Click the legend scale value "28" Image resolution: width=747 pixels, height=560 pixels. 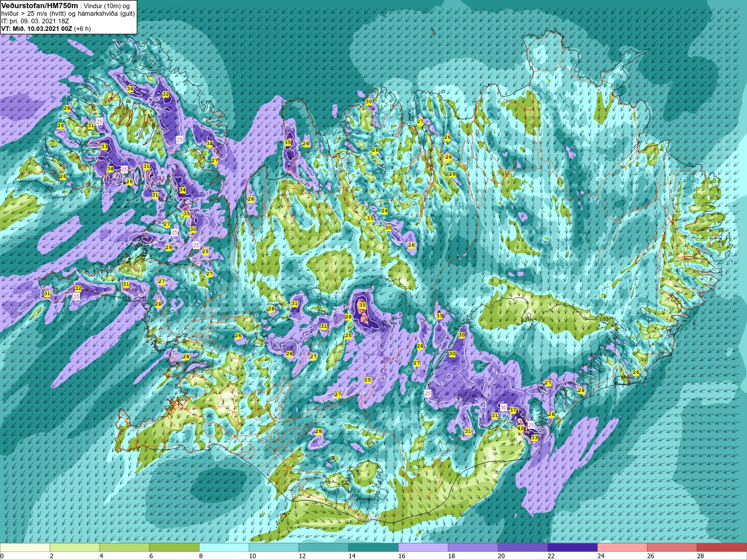coord(700,556)
